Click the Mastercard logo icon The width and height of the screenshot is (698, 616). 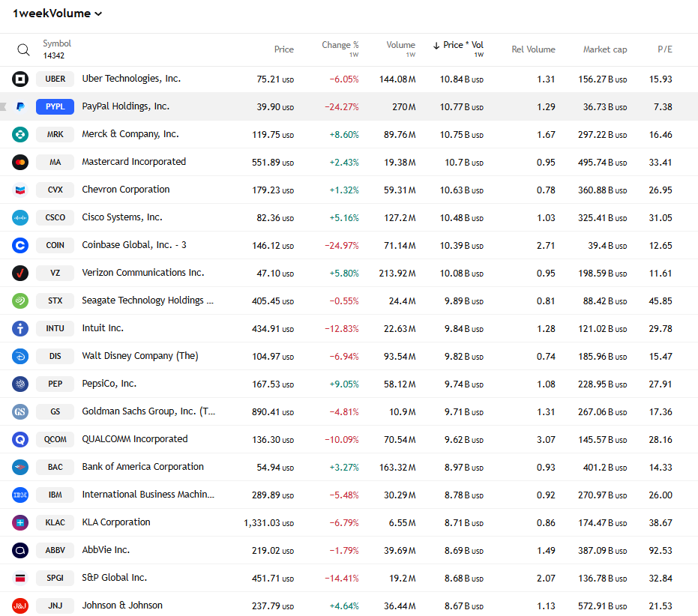[x=20, y=163]
